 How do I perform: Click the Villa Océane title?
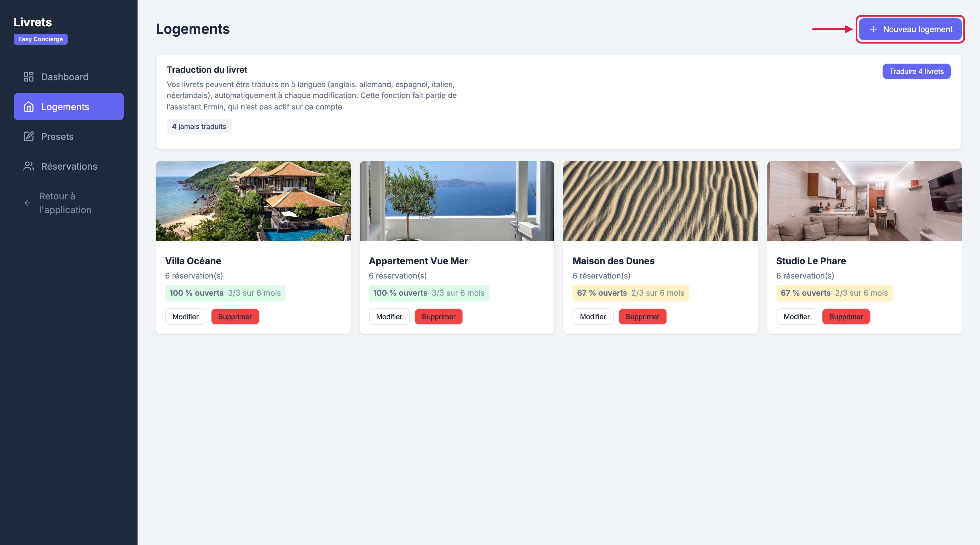pos(193,261)
